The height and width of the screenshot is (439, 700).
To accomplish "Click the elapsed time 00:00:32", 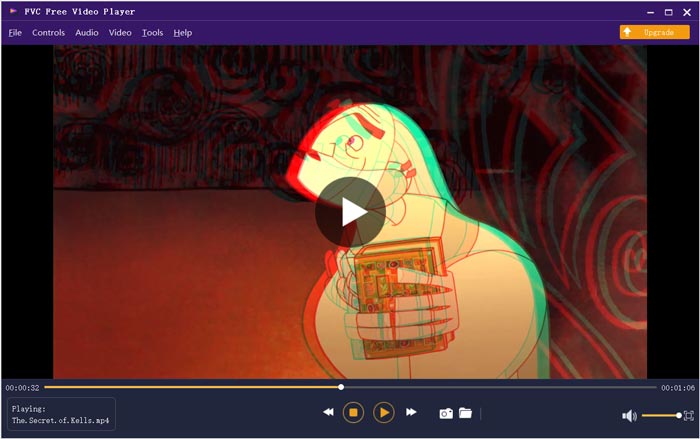I will click(22, 388).
